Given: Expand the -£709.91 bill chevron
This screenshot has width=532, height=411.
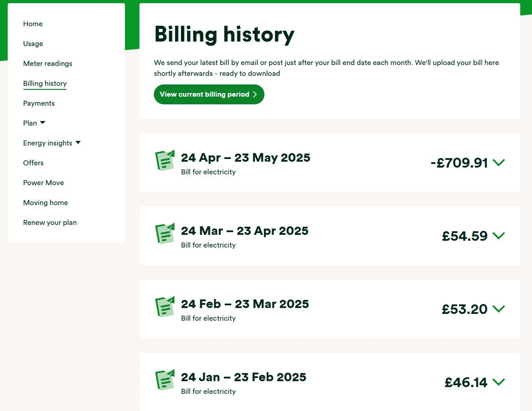Looking at the screenshot, I should point(499,163).
